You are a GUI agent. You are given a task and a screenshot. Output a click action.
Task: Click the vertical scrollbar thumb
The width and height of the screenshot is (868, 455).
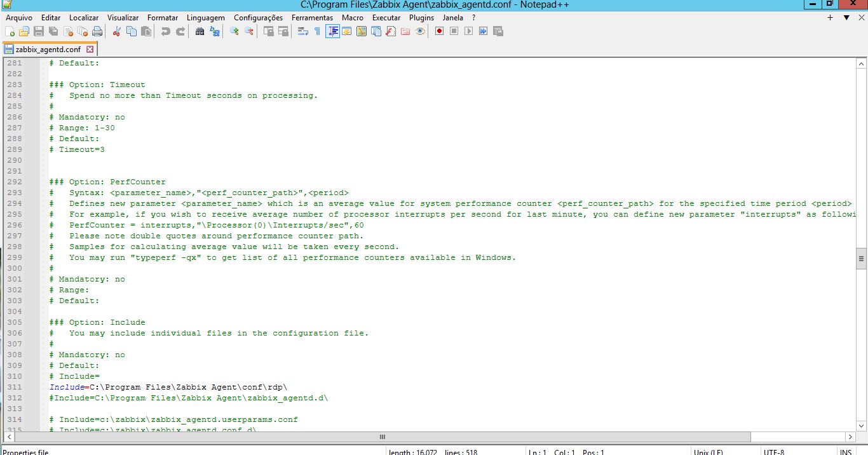(x=862, y=259)
